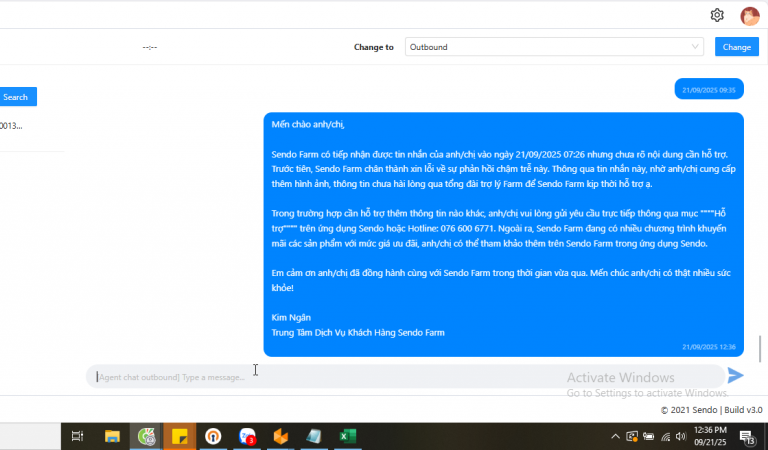Click the Trung Tâm Dịch Vụ Khách Hàng line
The width and height of the screenshot is (768, 450).
pos(358,332)
